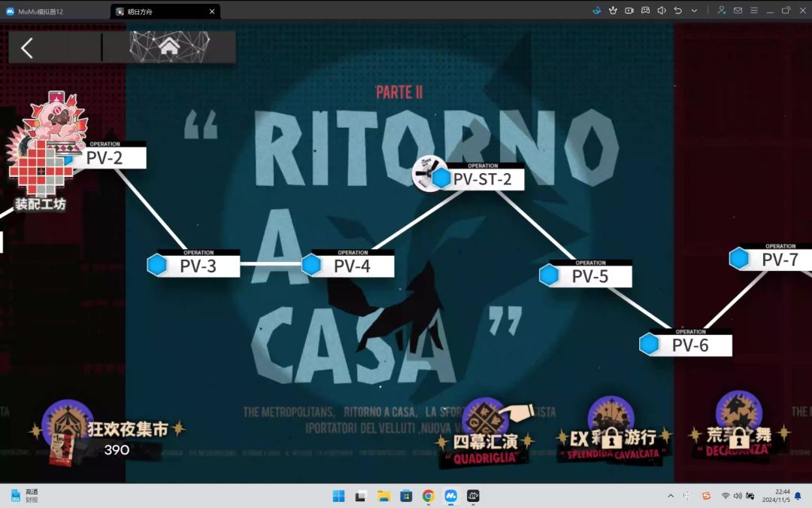Screen dimensions: 812x508
Task: Open the MuMu mail messages icon
Action: pyautogui.click(x=738, y=11)
